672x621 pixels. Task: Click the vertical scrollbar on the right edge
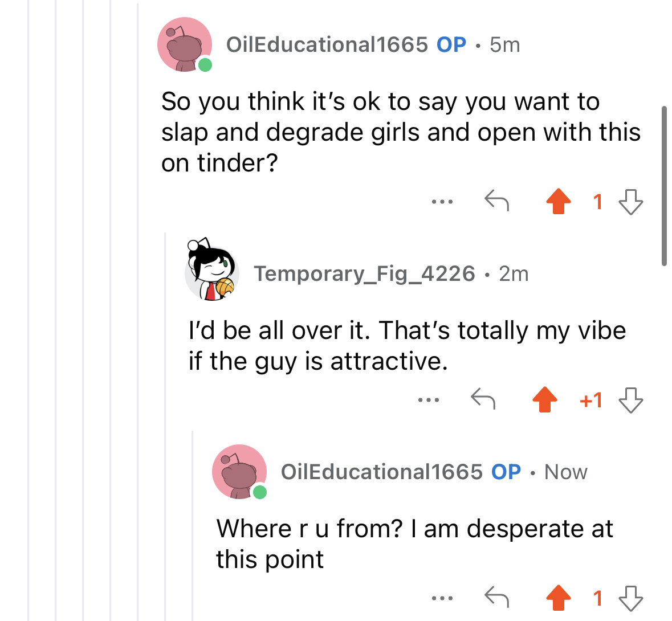click(664, 186)
